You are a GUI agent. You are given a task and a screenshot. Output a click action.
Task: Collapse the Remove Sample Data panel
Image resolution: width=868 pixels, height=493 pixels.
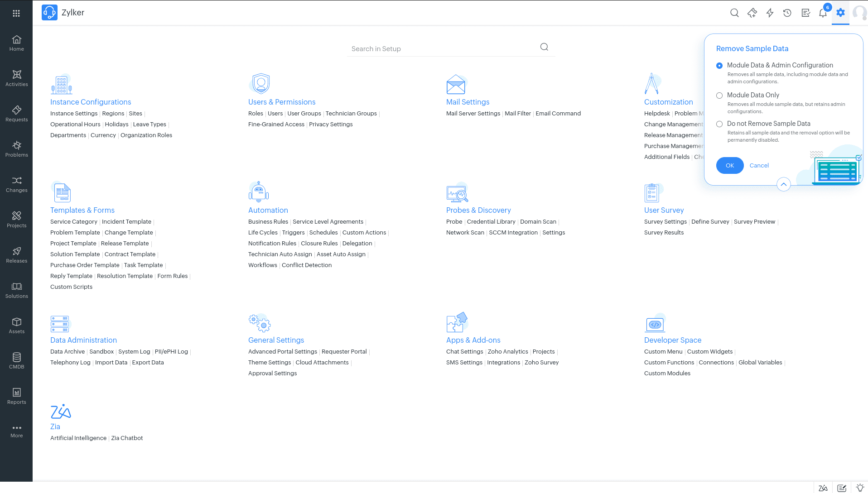pos(783,184)
